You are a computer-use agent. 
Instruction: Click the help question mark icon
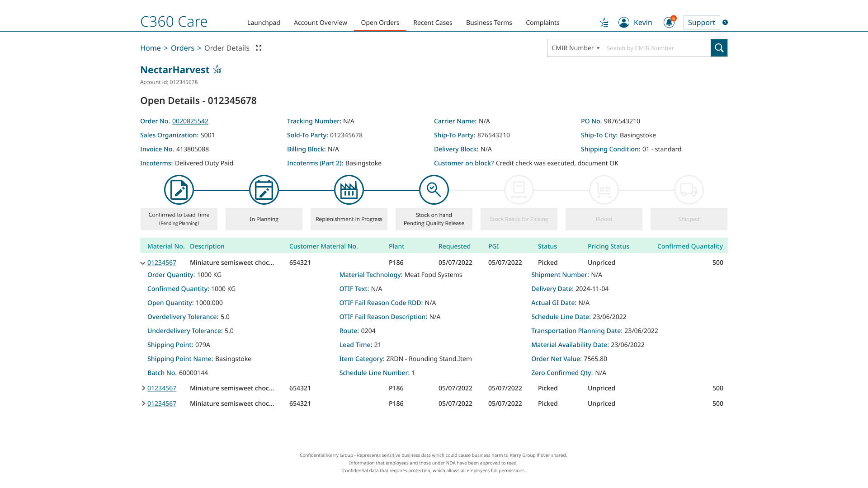tap(725, 23)
